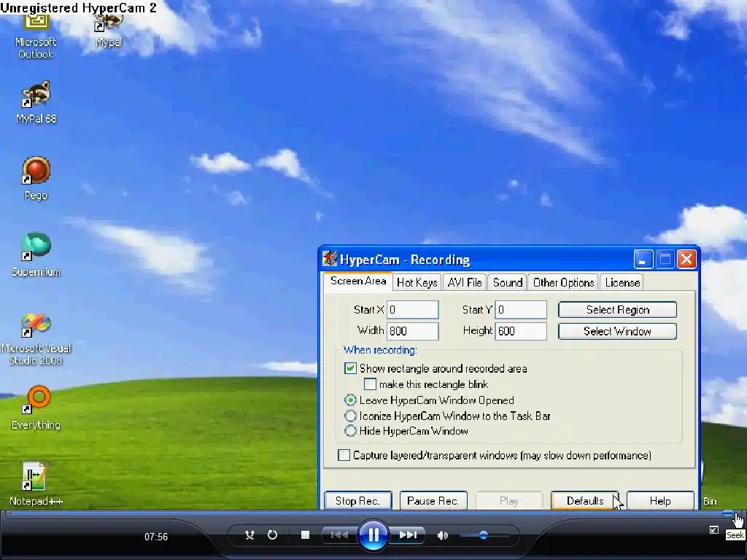Screen dimensions: 747x560
Task: Switch to the Hot Keys tab
Action: click(x=417, y=282)
